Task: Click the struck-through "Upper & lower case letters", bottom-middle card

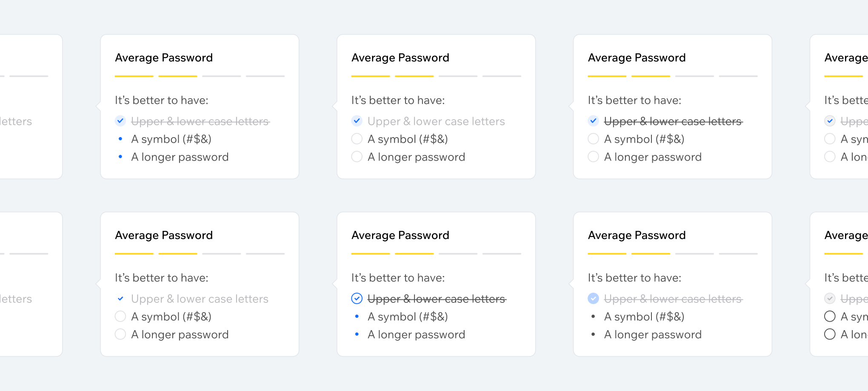Action: (436, 299)
